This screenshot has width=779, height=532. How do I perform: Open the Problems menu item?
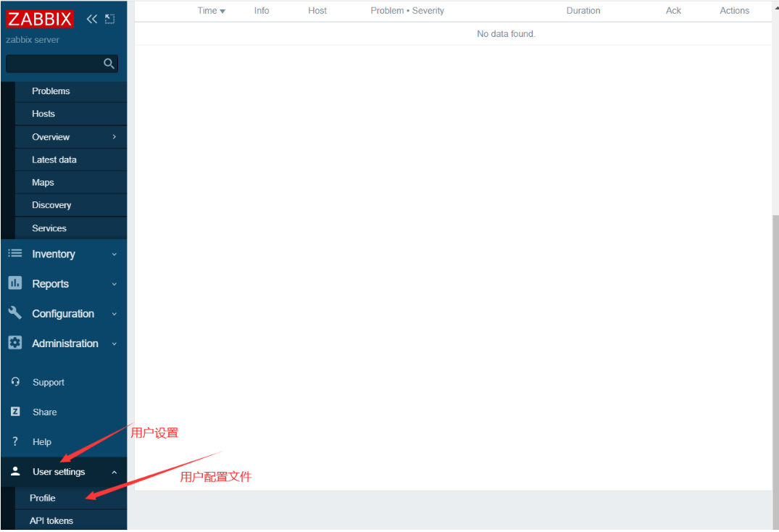tap(71, 91)
